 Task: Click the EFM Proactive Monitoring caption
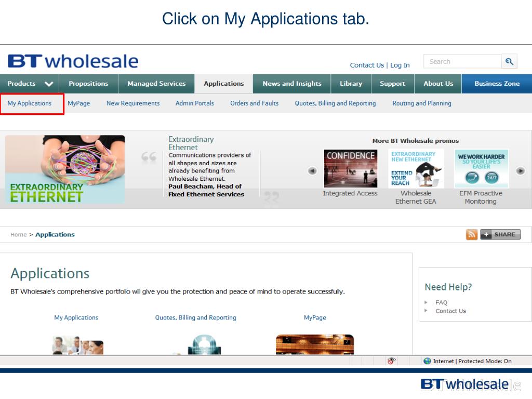tap(481, 197)
